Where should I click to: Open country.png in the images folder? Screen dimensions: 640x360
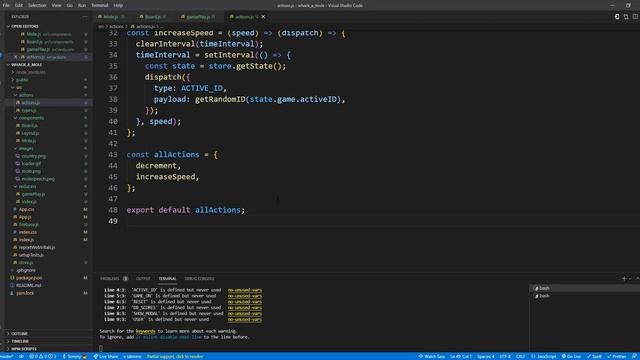click(x=33, y=156)
